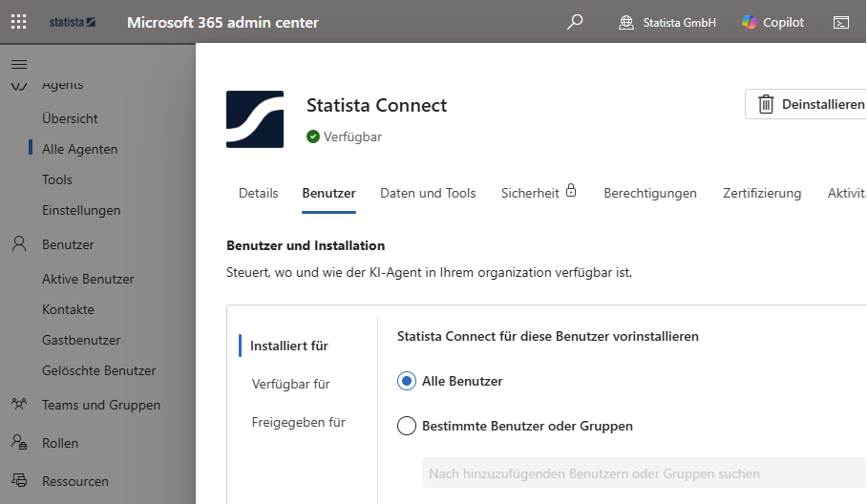The image size is (867, 504).
Task: Click the Microsoft 365 admin center title
Action: click(x=222, y=22)
